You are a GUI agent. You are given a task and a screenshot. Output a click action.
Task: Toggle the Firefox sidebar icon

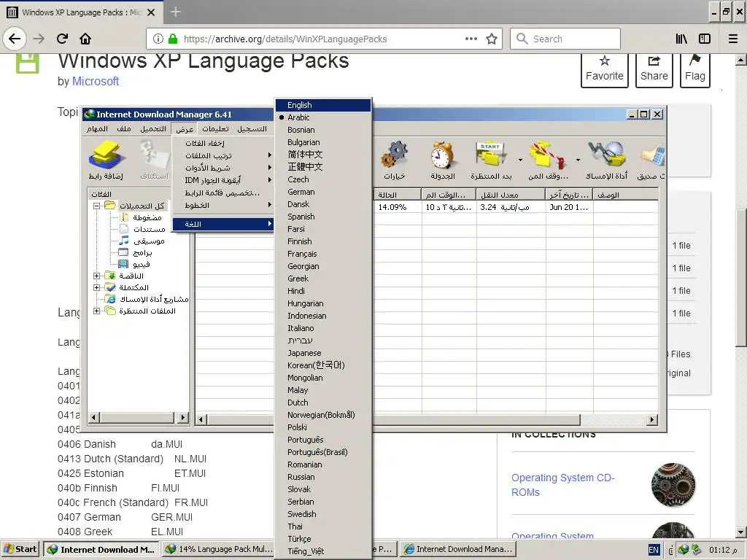(x=705, y=39)
